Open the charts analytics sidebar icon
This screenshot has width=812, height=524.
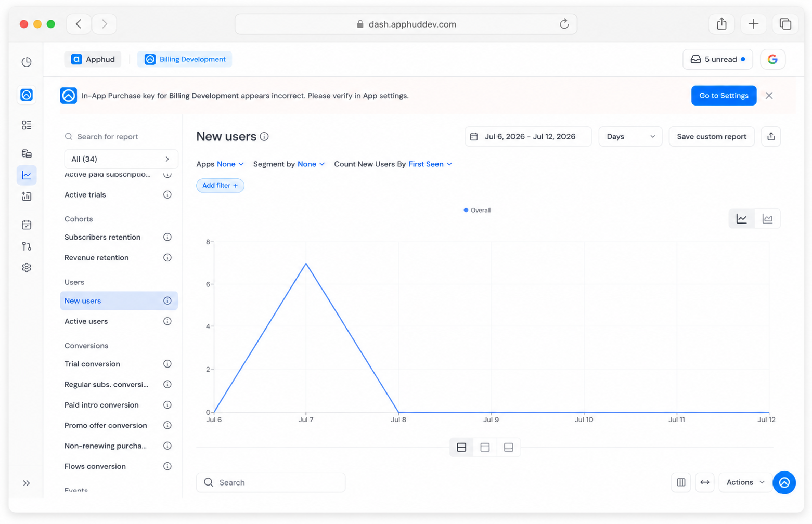(x=27, y=175)
